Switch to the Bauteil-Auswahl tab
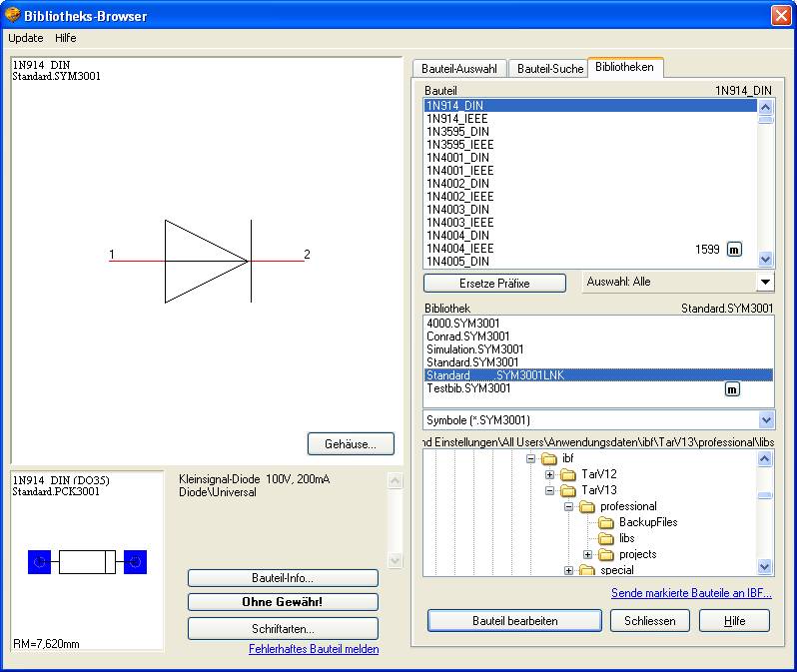This screenshot has width=797, height=672. pyautogui.click(x=459, y=69)
